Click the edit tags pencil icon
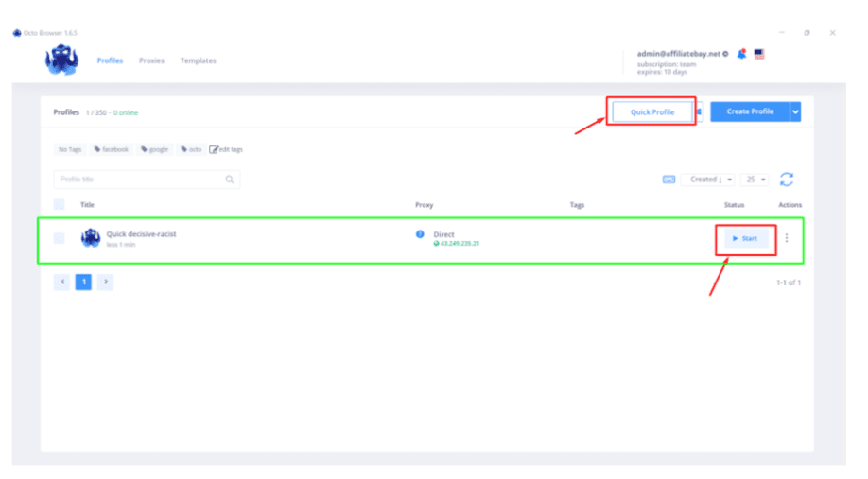This screenshot has height=479, width=868. pyautogui.click(x=214, y=149)
